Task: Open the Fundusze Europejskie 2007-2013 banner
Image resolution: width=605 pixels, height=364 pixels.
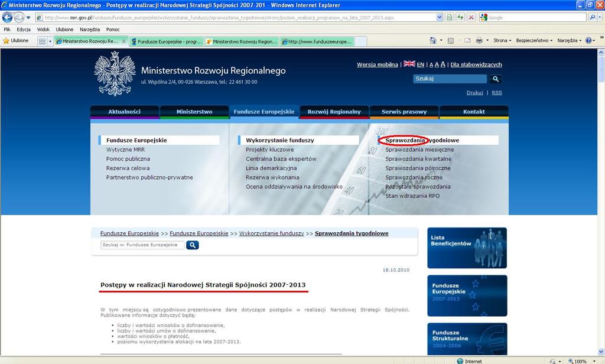Action: point(467,295)
